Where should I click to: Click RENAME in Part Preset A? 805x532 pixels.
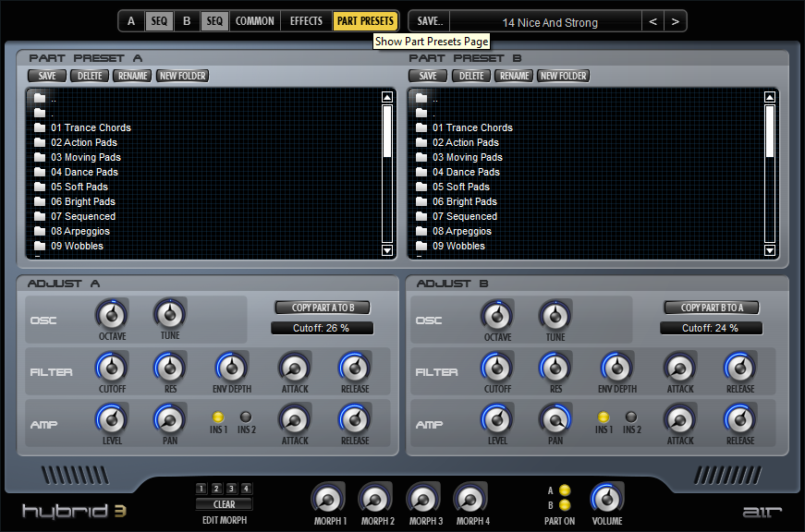click(x=132, y=76)
